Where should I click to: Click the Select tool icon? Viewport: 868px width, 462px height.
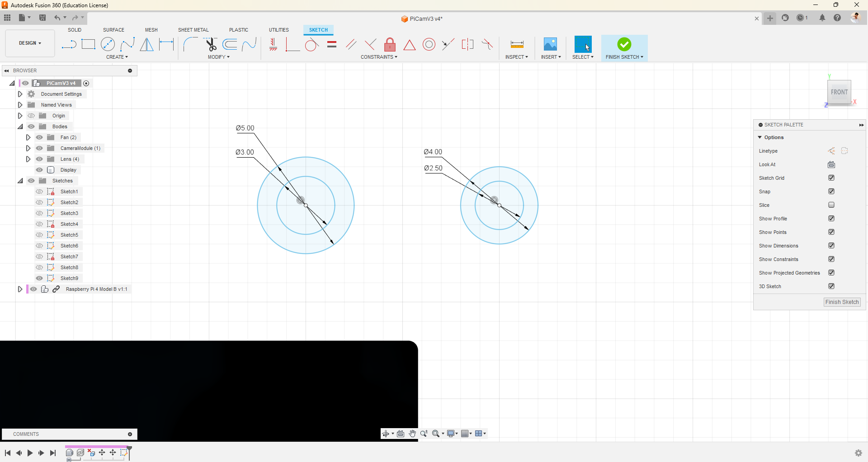click(x=583, y=44)
